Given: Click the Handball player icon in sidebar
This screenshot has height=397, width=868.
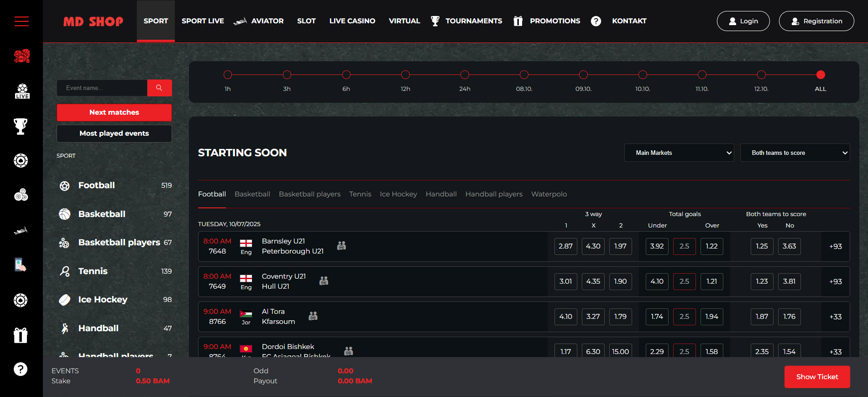Looking at the screenshot, I should point(65,328).
